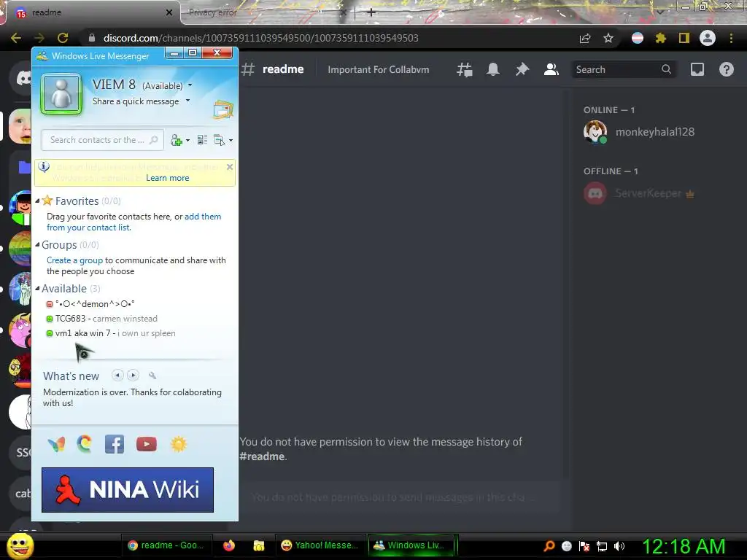Click the Messenger display picture
747x560 pixels.
pos(61,94)
